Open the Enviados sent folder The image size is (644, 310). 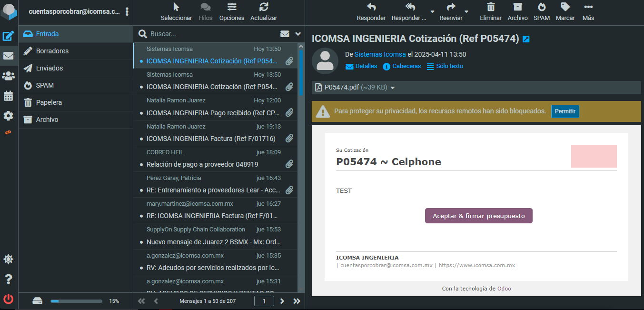76,68
